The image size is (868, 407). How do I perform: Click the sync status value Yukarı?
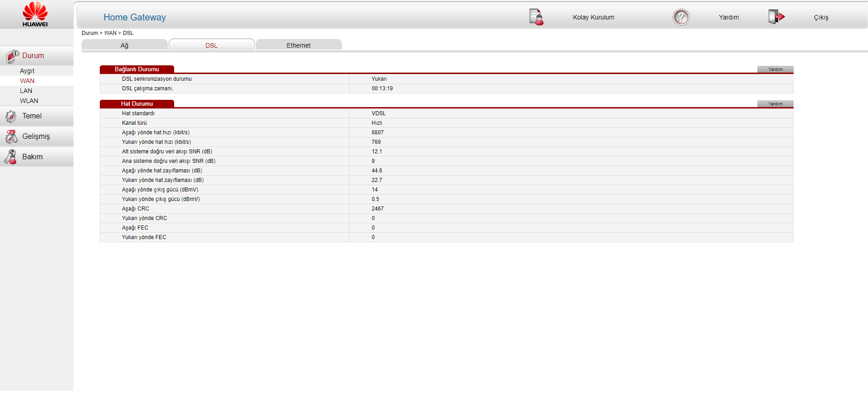(379, 79)
